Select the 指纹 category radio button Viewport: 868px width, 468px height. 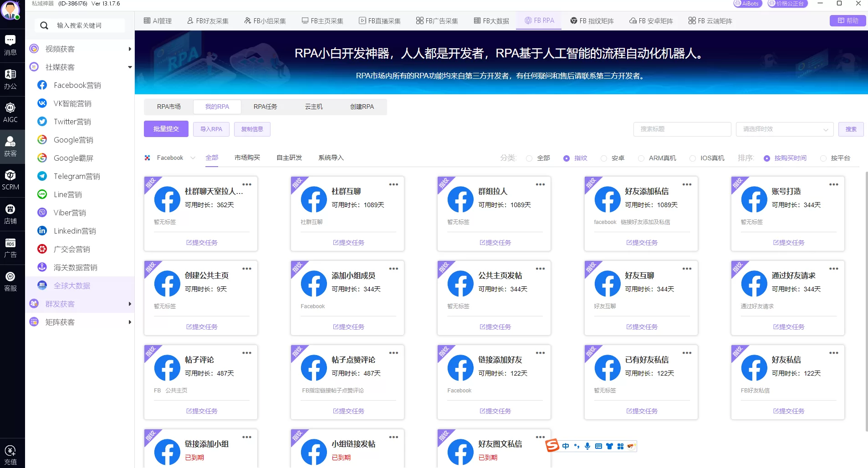pos(566,158)
